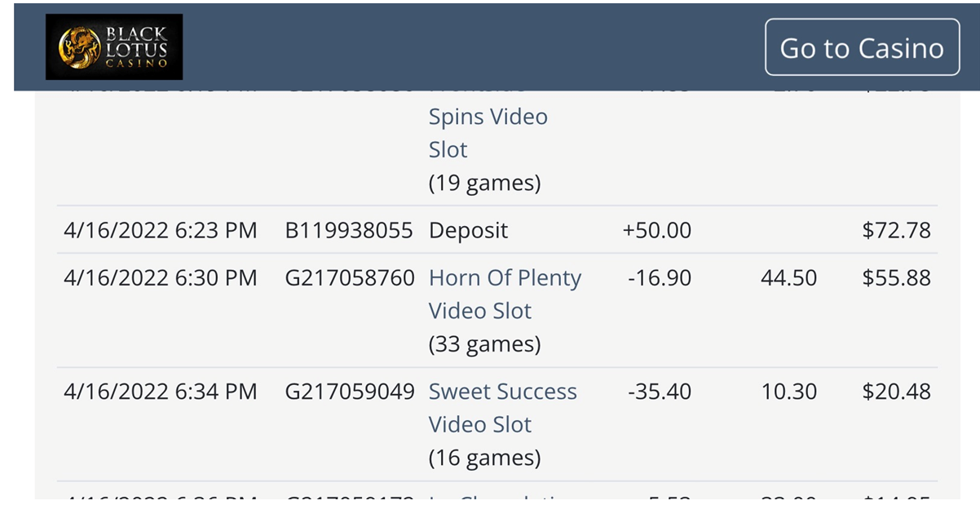Image resolution: width=980 pixels, height=505 pixels.
Task: Click transaction ID G217058760
Action: pos(349,278)
